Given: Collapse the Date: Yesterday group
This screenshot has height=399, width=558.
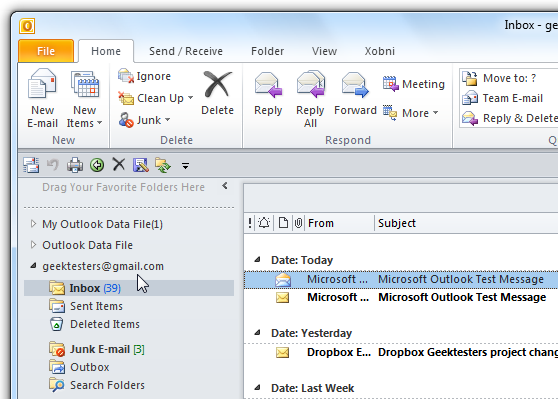Looking at the screenshot, I should [257, 333].
